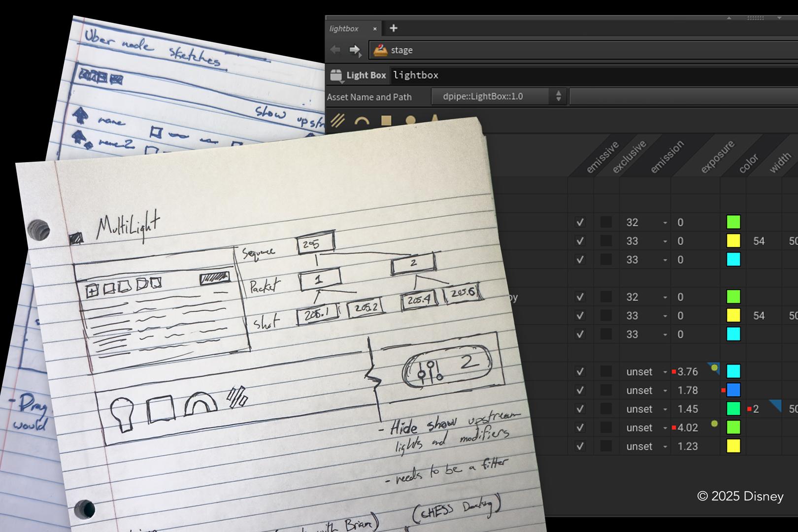Screen dimensions: 798x532
Task: Expand emission dropdown in the 4.02 exposure row
Action: tap(665, 428)
